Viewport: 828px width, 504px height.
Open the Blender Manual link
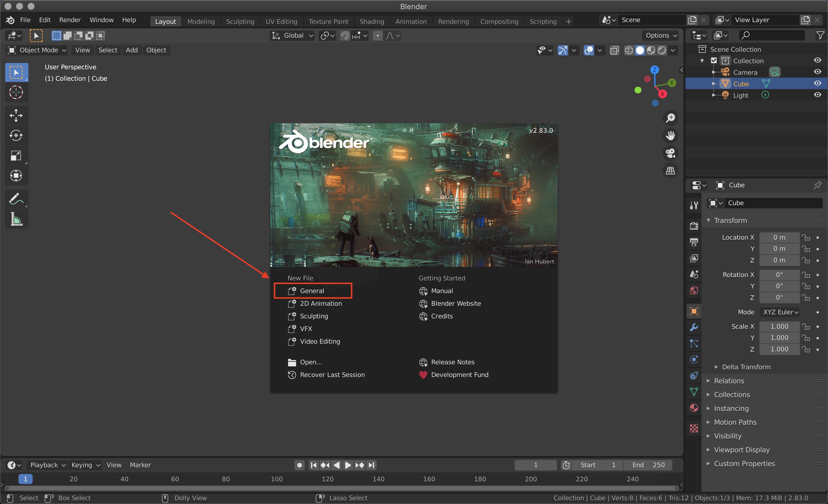pos(436,291)
